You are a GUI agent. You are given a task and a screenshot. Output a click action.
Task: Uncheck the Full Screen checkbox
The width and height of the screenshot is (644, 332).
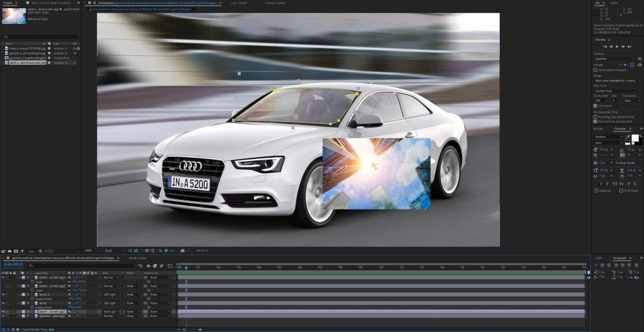click(x=595, y=106)
